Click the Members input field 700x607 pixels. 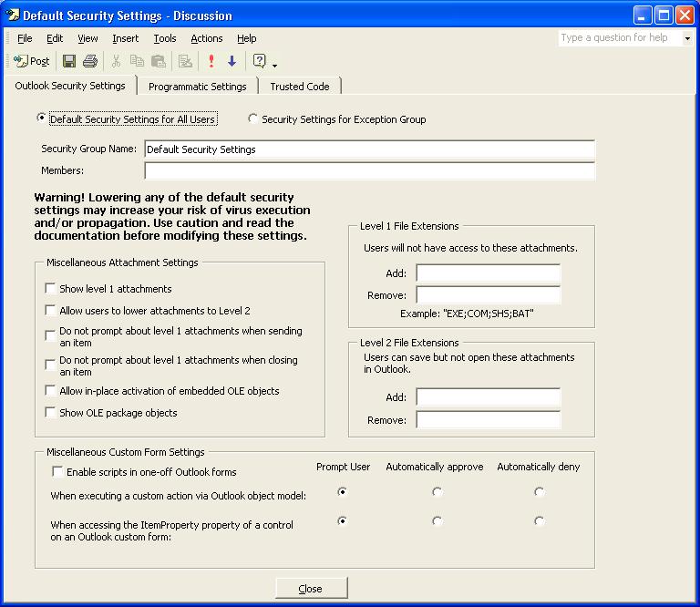370,170
